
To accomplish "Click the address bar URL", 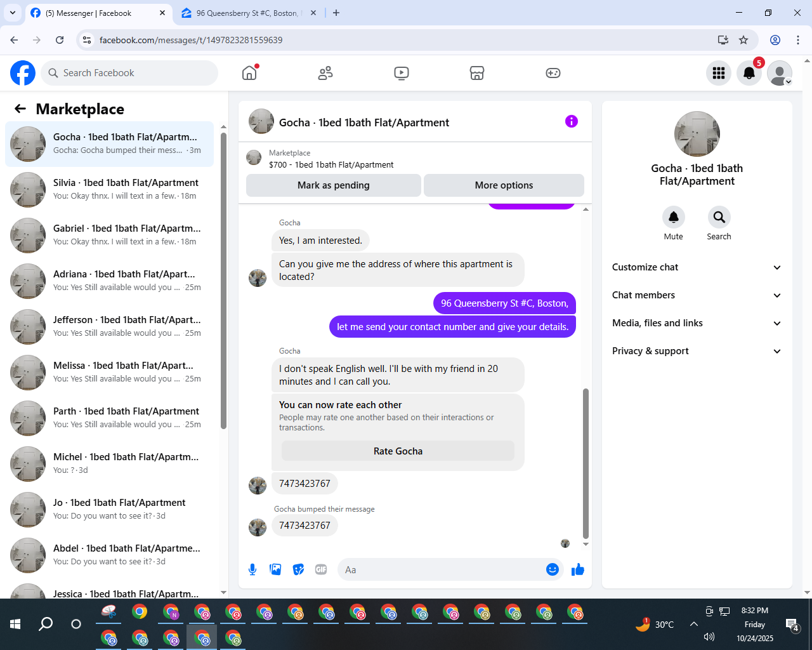I will (x=191, y=40).
